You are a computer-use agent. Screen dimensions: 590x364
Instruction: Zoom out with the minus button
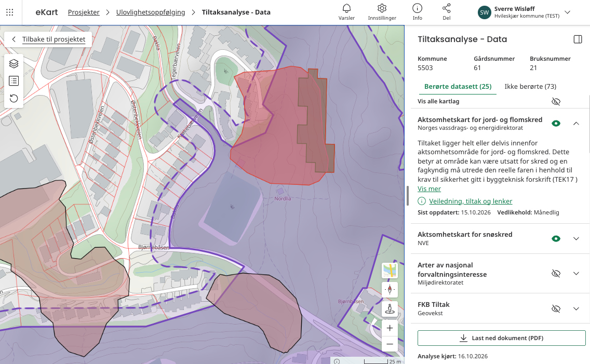pos(390,344)
